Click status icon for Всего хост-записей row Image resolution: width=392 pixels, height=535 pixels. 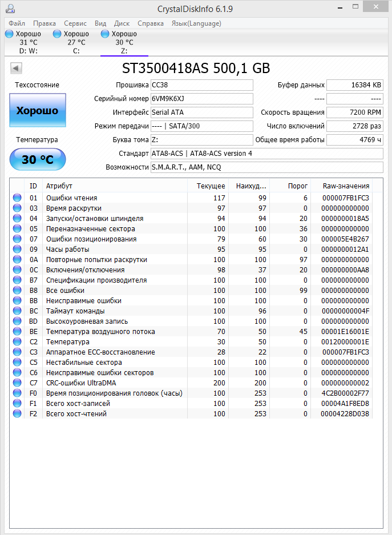pyautogui.click(x=17, y=403)
